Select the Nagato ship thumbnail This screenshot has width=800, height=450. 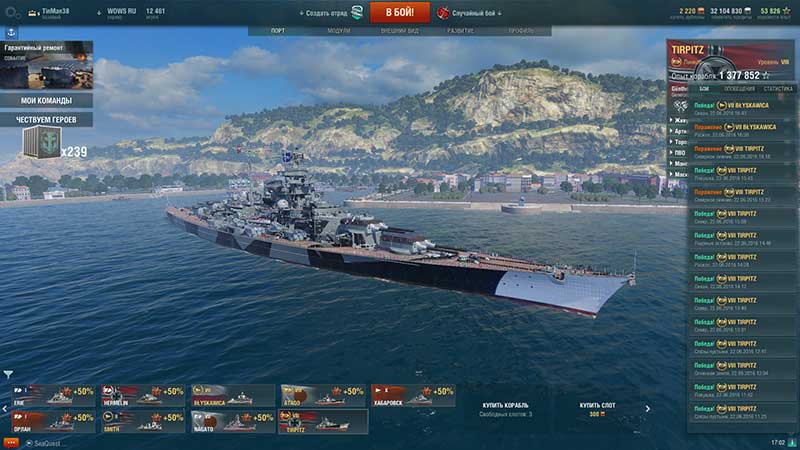click(233, 421)
